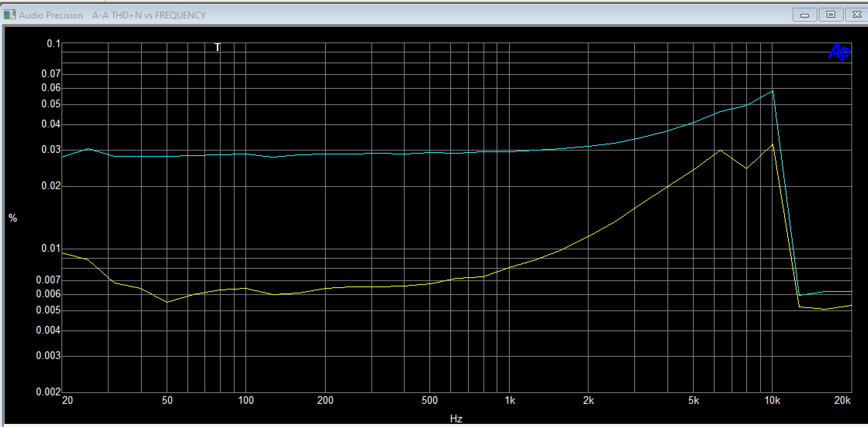Screen dimensions: 868x427
Task: Click the Hz X-axis unit label
Action: 456,419
